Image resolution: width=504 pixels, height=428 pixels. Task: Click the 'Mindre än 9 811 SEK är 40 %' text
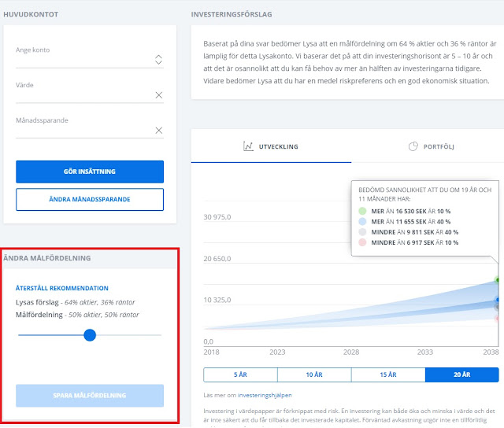pyautogui.click(x=415, y=232)
